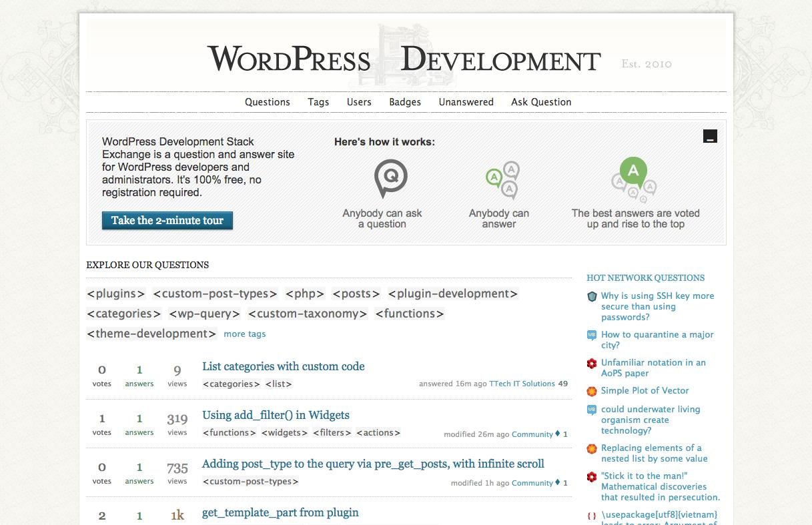Select the 'wp-query' tag

[x=204, y=314]
